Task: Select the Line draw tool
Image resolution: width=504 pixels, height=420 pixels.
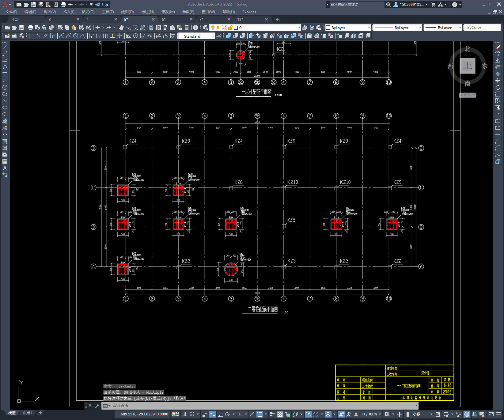Action: (x=5, y=47)
